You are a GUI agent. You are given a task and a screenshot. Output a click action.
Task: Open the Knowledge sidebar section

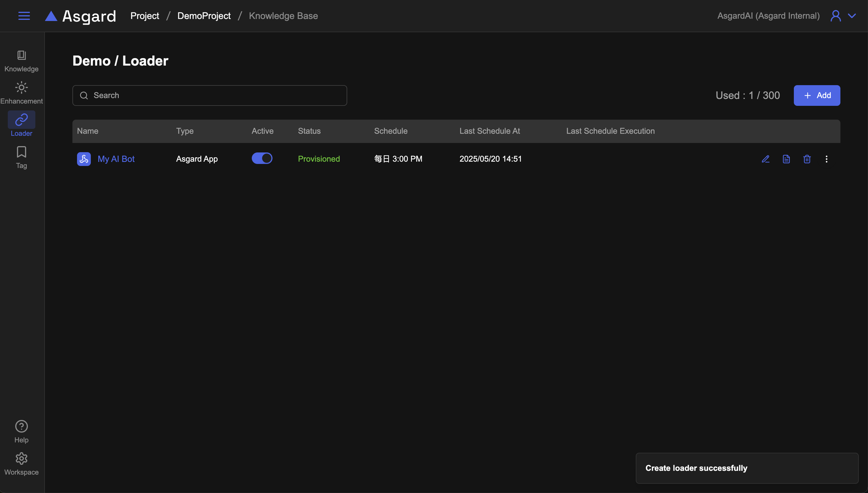tap(21, 61)
